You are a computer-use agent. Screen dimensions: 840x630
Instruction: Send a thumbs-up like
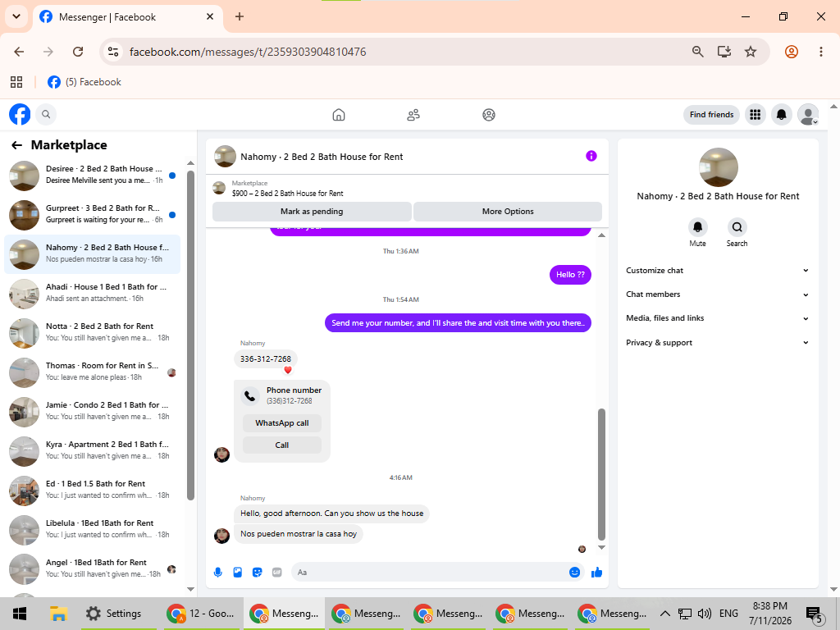click(597, 572)
